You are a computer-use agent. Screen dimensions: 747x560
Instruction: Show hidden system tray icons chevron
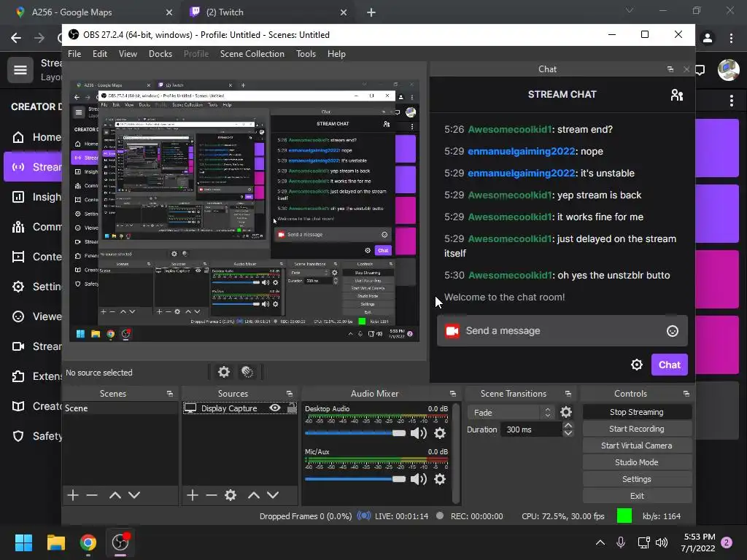click(600, 542)
